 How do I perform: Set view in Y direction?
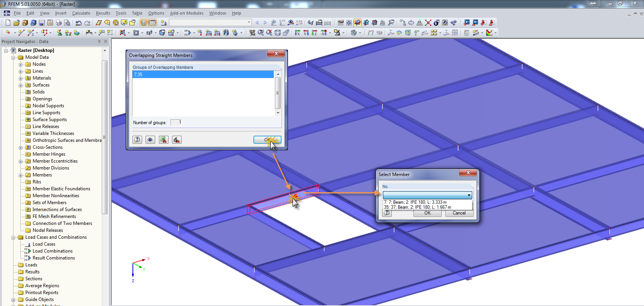coord(306,33)
